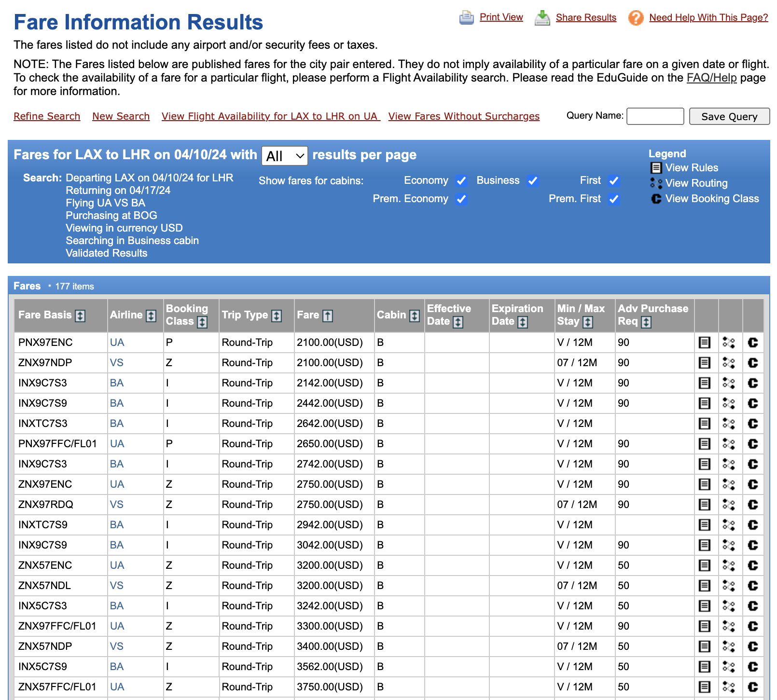Click the Print View printer icon
The height and width of the screenshot is (700, 777).
467,18
